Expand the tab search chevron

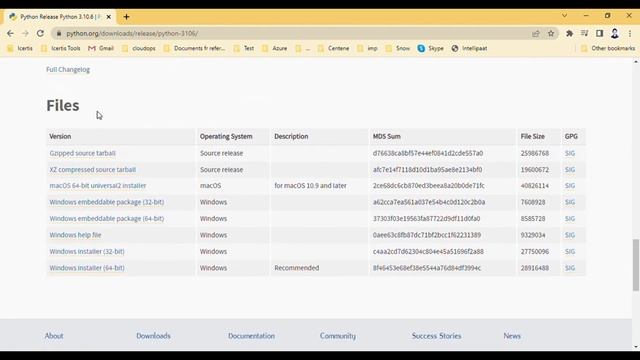564,16
